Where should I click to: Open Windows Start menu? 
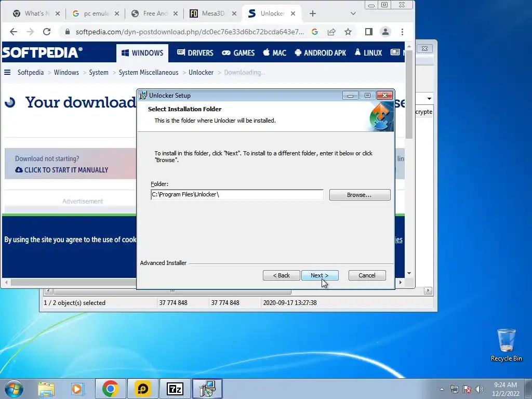point(14,389)
